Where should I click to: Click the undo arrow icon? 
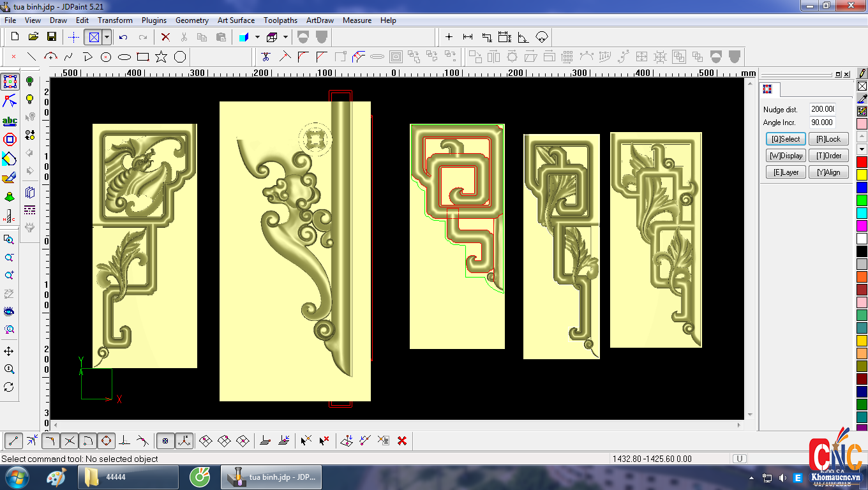click(x=123, y=37)
